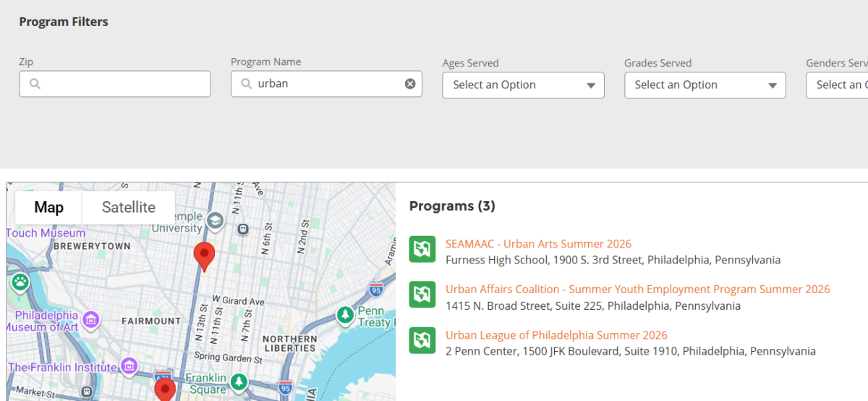868x401 pixels.
Task: Open the Ages Served dropdown
Action: coord(523,85)
